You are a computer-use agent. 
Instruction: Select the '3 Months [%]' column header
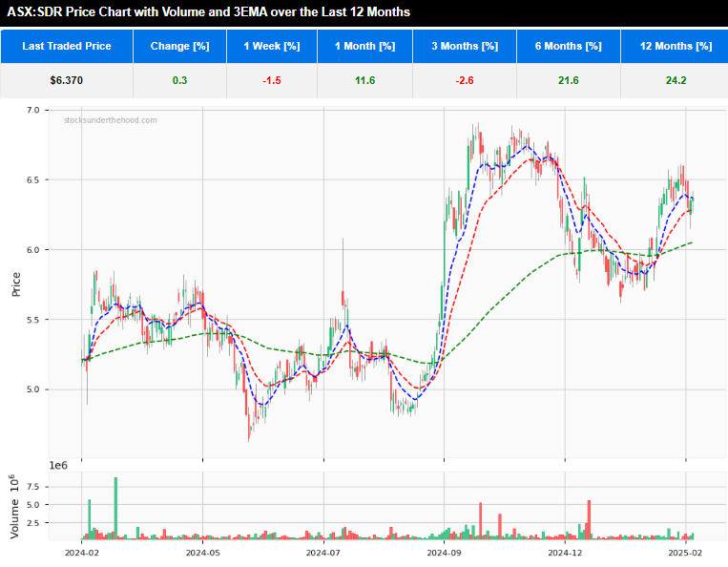pyautogui.click(x=465, y=46)
